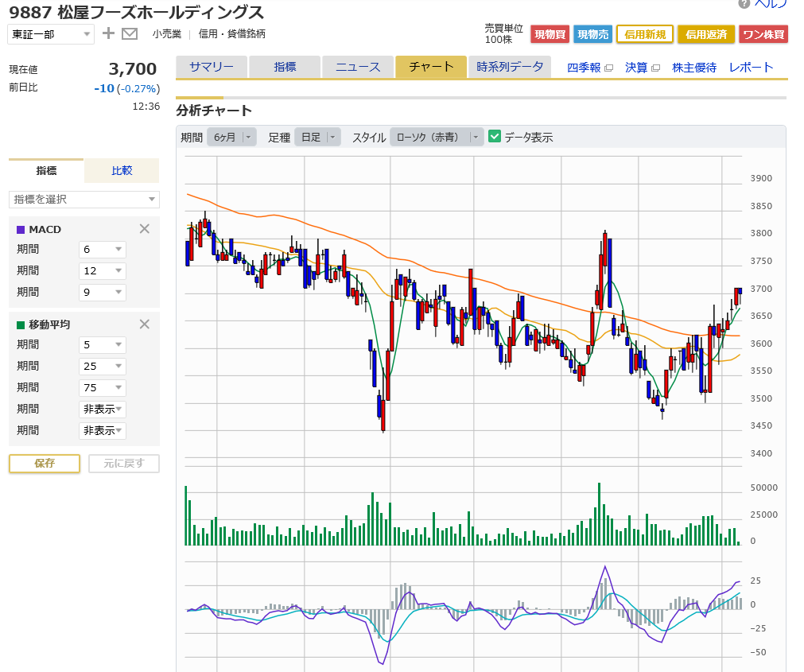Switch to the ニュース tab
Viewport: 804px width, 672px height.
pos(358,67)
